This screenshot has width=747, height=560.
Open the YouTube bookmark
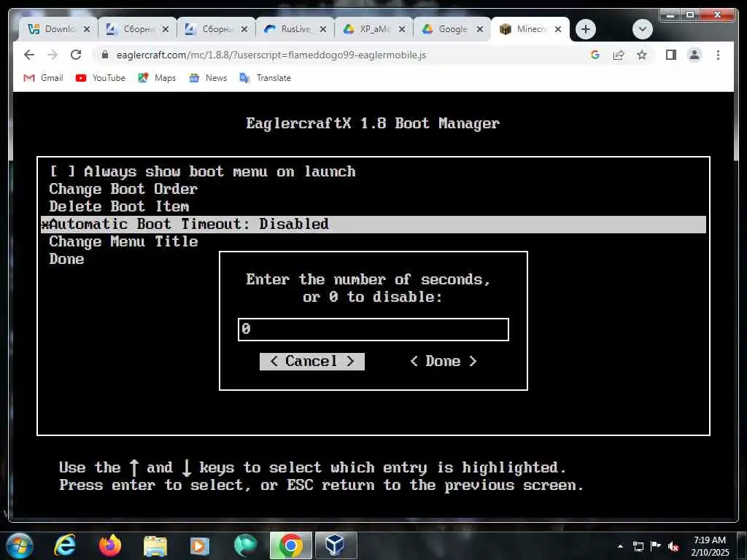coord(101,78)
